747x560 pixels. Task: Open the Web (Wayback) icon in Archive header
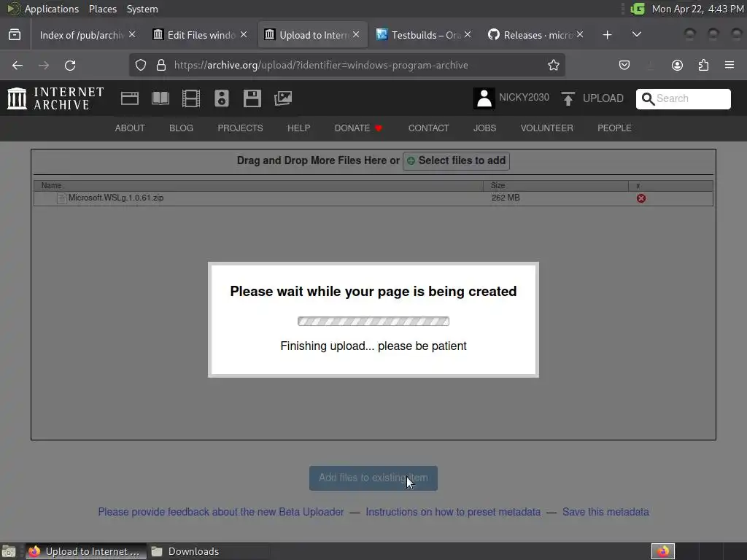[130, 98]
